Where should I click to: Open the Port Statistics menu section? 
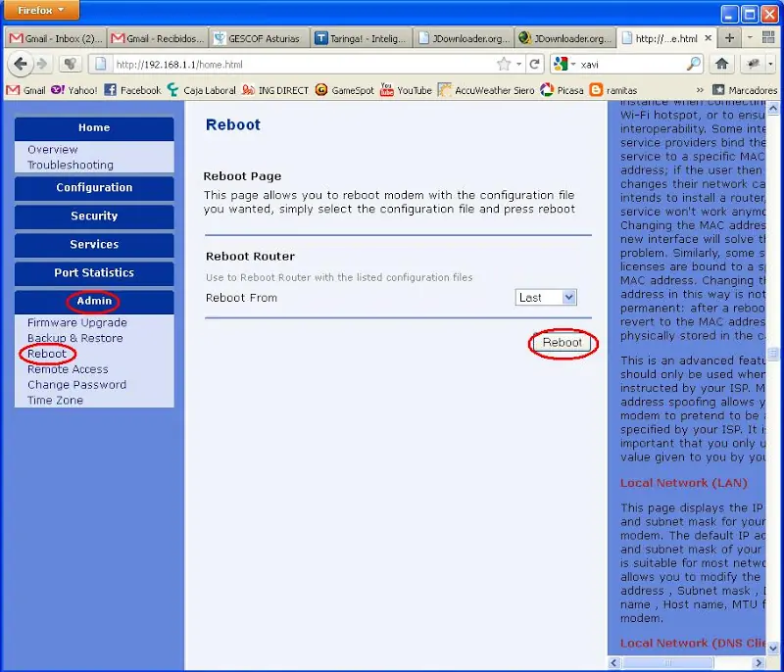tap(94, 273)
